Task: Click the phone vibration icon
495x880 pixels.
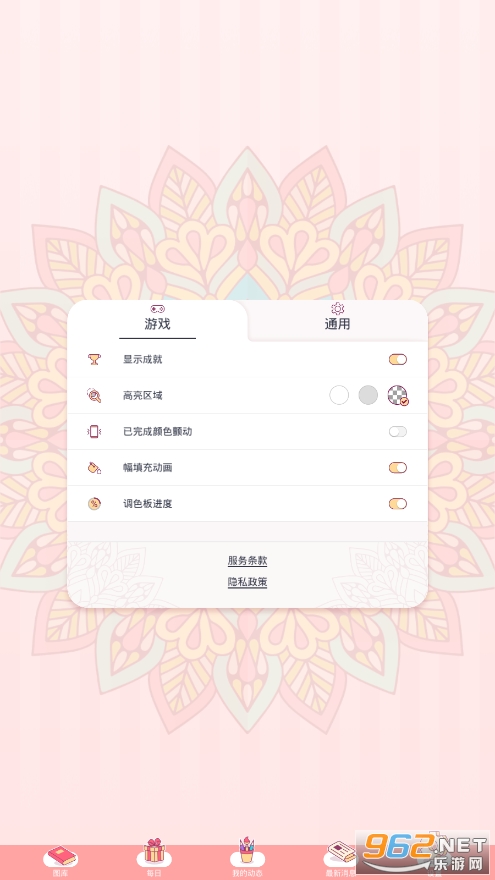Action: 94,431
